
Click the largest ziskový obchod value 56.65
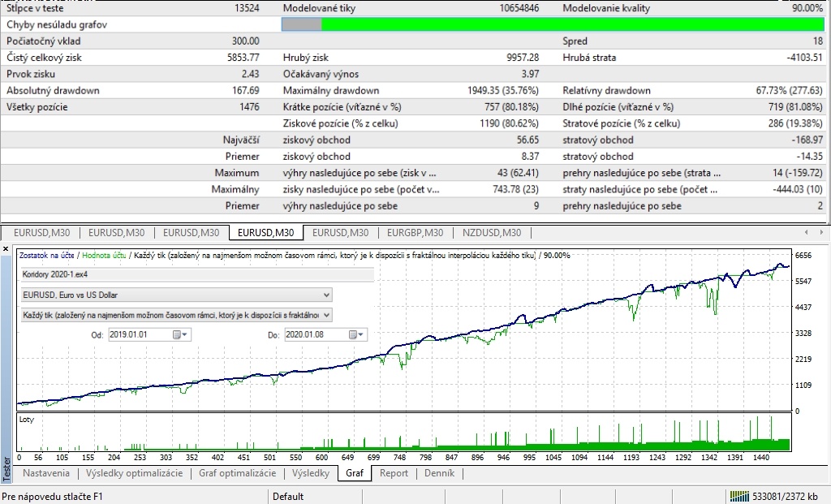click(x=527, y=140)
